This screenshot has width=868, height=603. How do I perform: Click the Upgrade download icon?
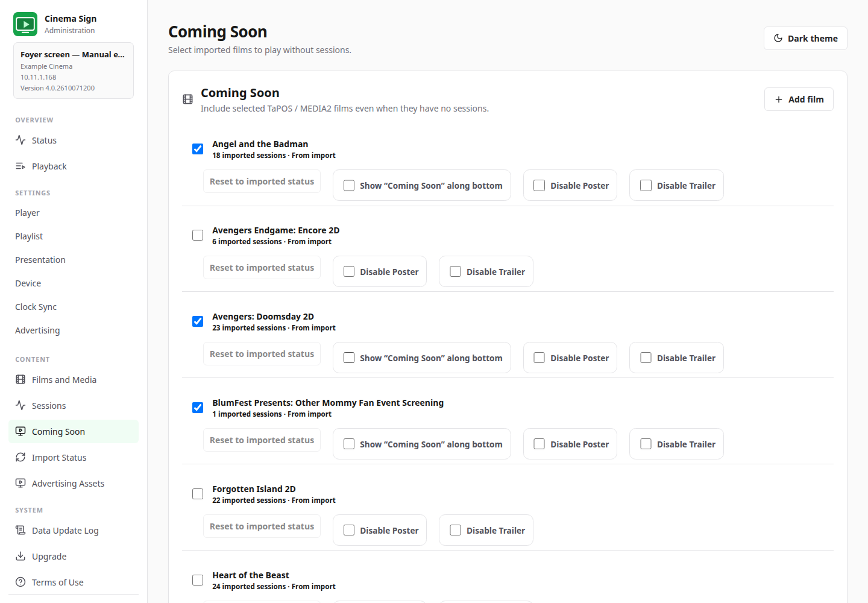[x=20, y=556]
